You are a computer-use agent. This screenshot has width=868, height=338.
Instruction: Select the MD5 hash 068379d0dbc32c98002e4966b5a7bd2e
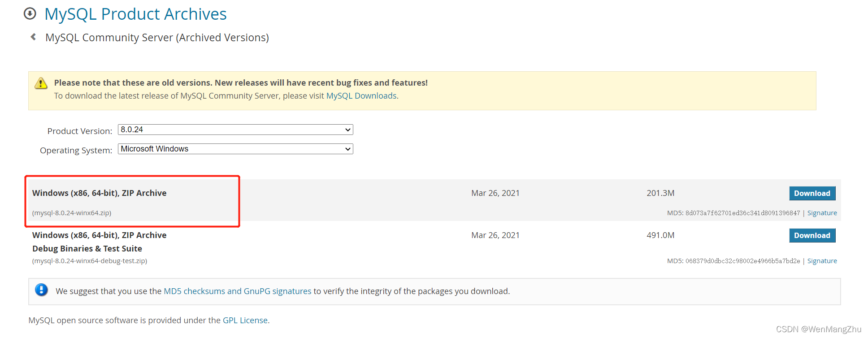(x=742, y=261)
